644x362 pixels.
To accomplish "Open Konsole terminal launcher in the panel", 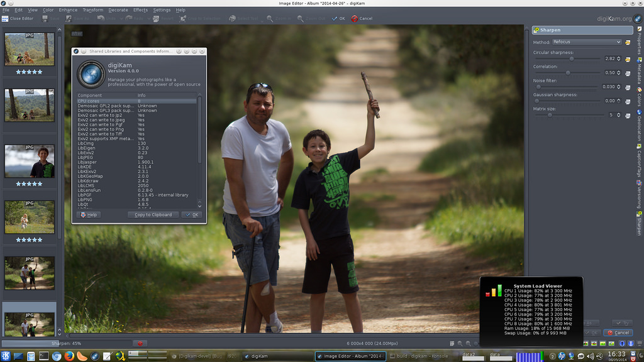I will pyautogui.click(x=43, y=356).
